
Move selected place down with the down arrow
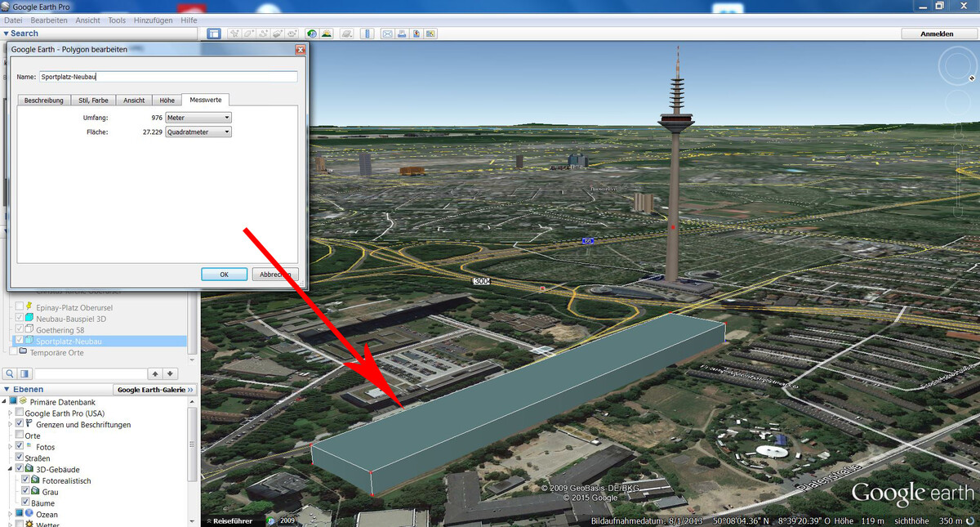pyautogui.click(x=170, y=373)
